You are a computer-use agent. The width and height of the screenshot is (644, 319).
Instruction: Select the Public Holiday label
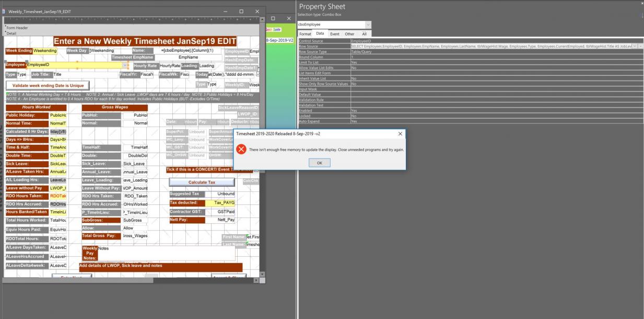pos(27,115)
